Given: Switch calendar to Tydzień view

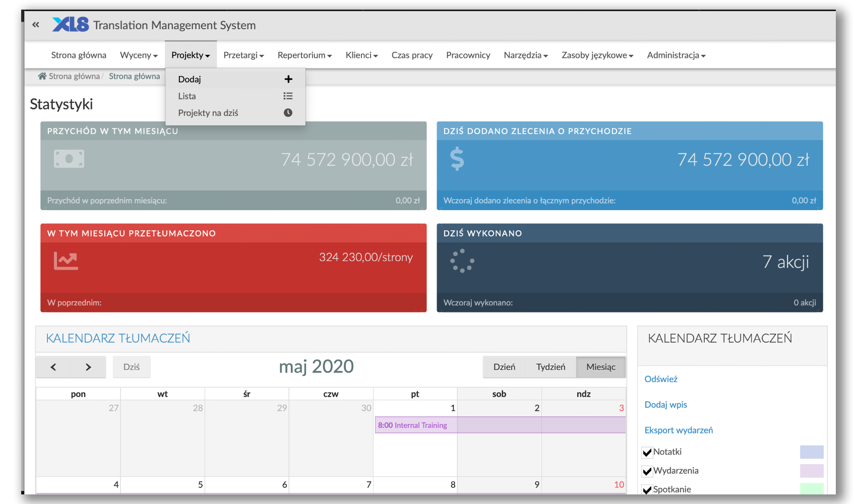Looking at the screenshot, I should click(550, 367).
